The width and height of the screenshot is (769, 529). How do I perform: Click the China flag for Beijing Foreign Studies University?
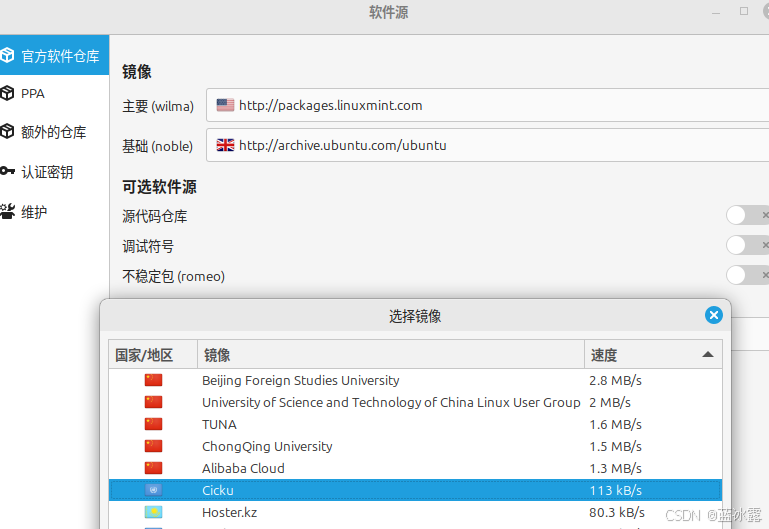click(x=153, y=380)
